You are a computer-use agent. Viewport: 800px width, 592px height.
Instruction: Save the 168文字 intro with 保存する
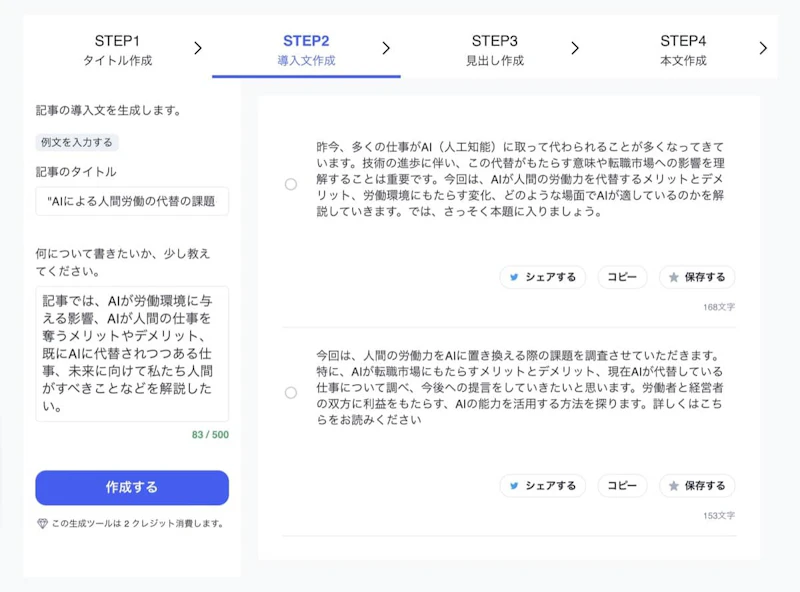coord(697,277)
